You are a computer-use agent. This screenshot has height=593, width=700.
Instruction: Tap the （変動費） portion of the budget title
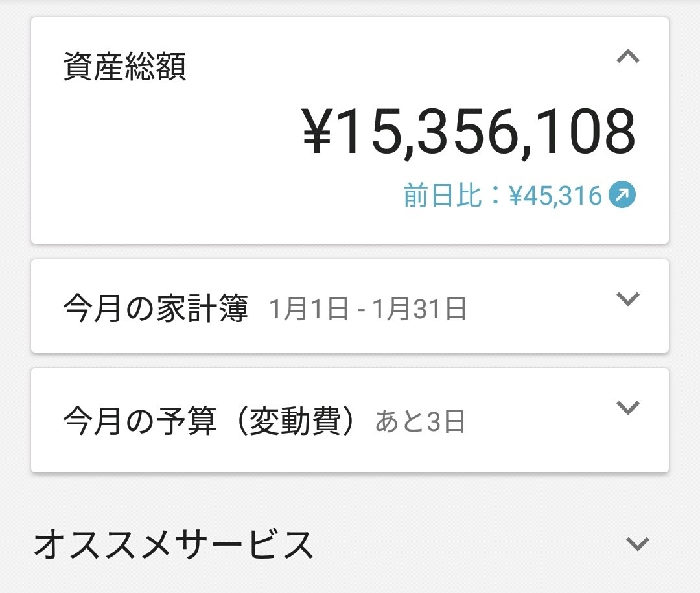click(295, 422)
